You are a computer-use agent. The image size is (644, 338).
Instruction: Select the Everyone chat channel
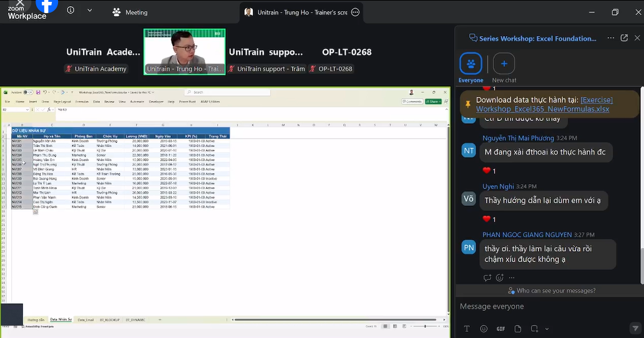(x=471, y=68)
